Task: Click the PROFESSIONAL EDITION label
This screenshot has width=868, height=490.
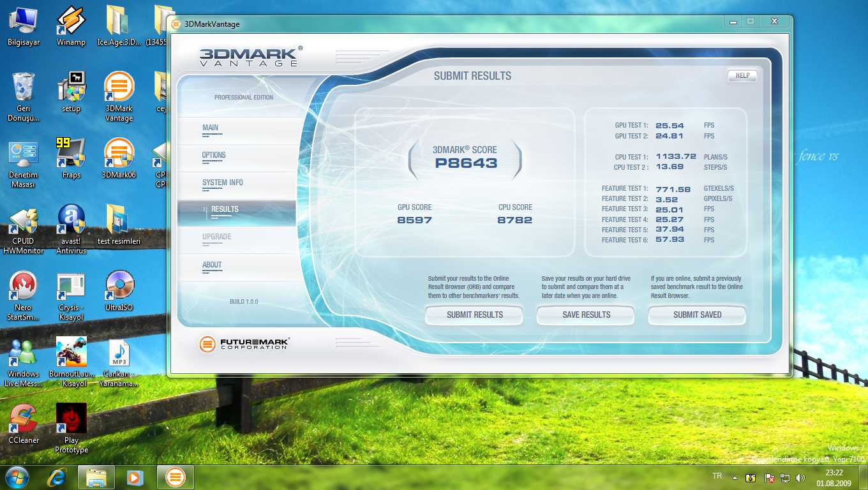Action: click(x=244, y=98)
